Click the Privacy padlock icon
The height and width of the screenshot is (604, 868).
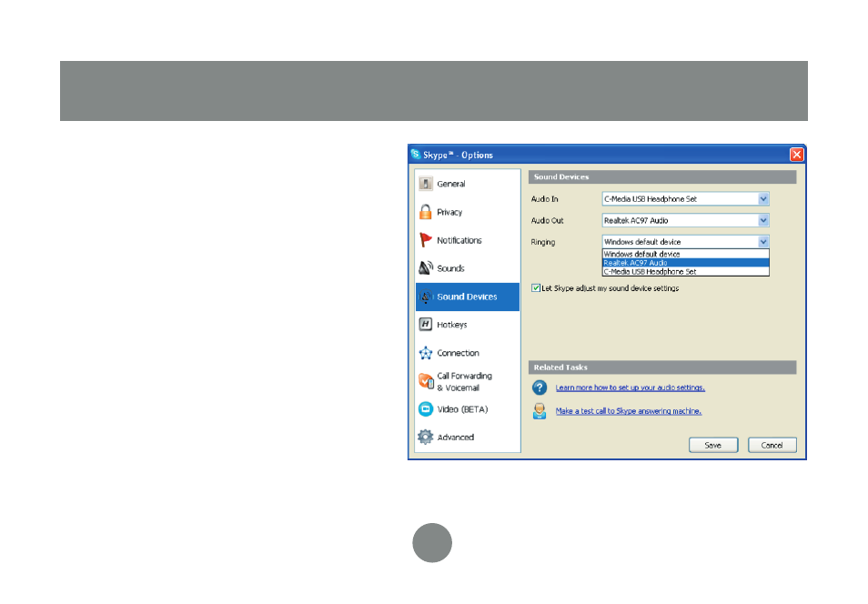(x=425, y=212)
